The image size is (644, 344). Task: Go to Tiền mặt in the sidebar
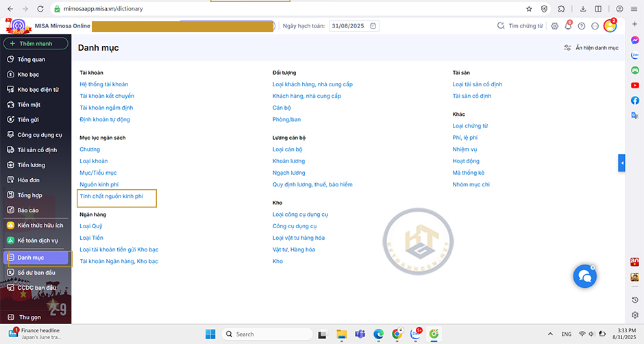[28, 105]
